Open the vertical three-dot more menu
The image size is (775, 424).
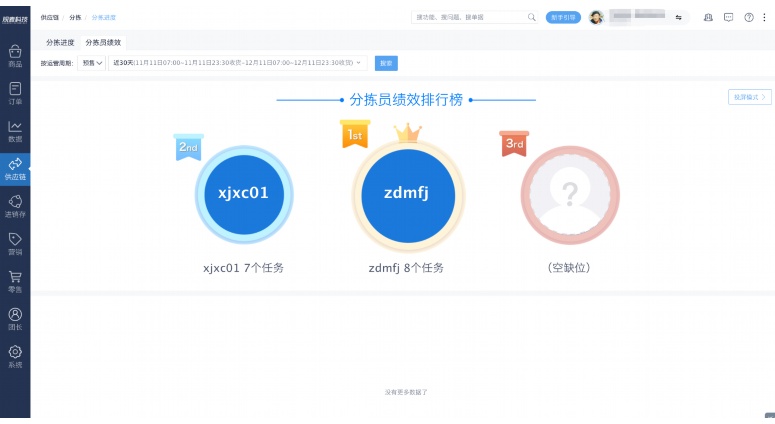point(764,17)
